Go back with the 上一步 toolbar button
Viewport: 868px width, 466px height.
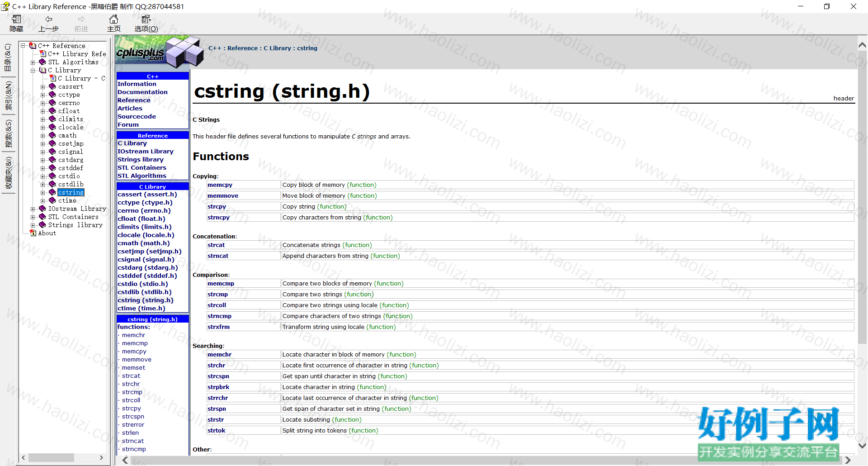coord(48,24)
